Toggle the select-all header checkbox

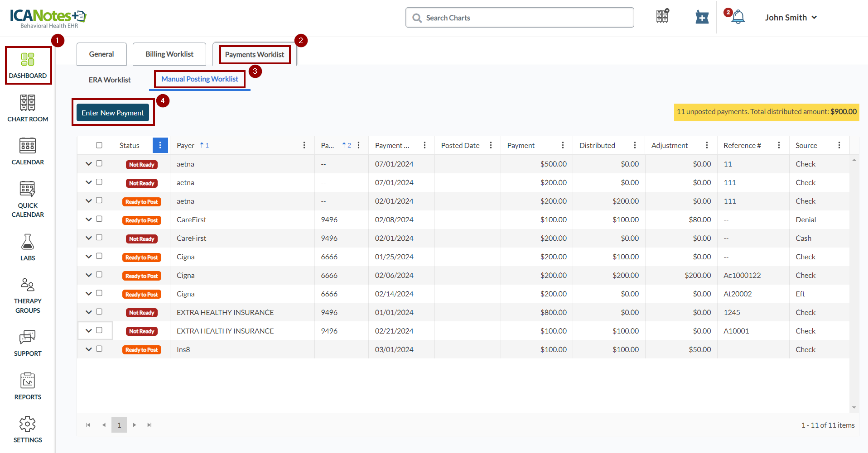[x=99, y=145]
